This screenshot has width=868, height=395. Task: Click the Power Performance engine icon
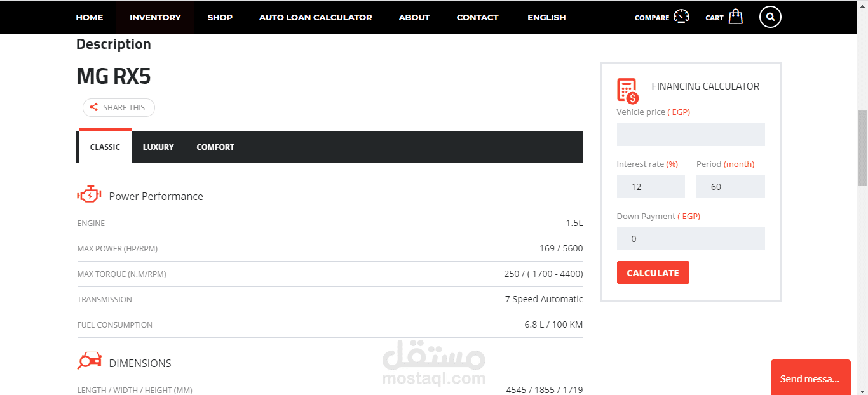(x=89, y=195)
